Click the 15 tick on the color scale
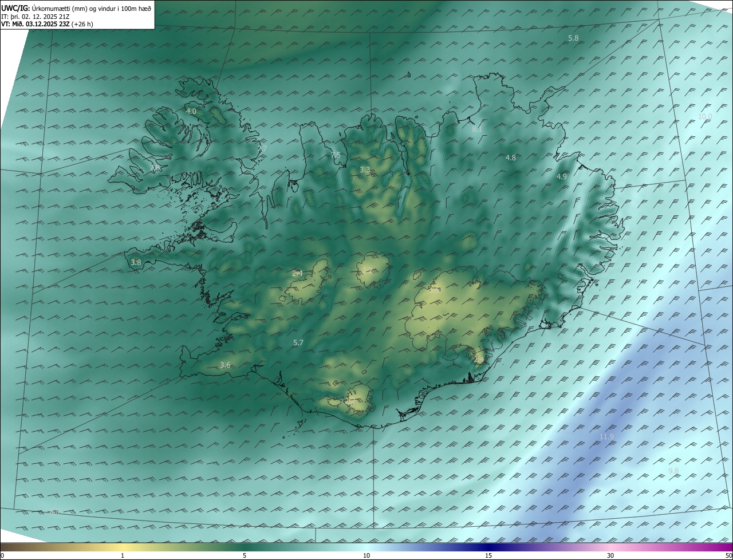Image resolution: width=733 pixels, height=560 pixels. (488, 555)
